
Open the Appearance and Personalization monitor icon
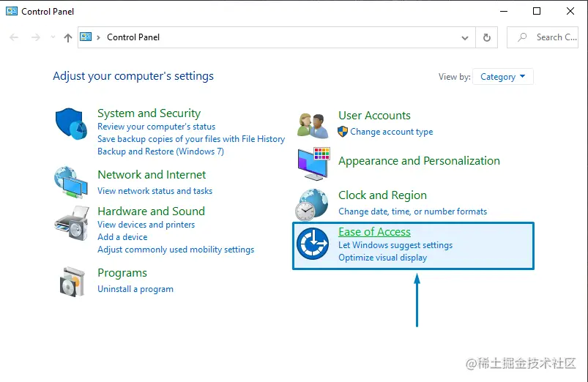(x=314, y=164)
